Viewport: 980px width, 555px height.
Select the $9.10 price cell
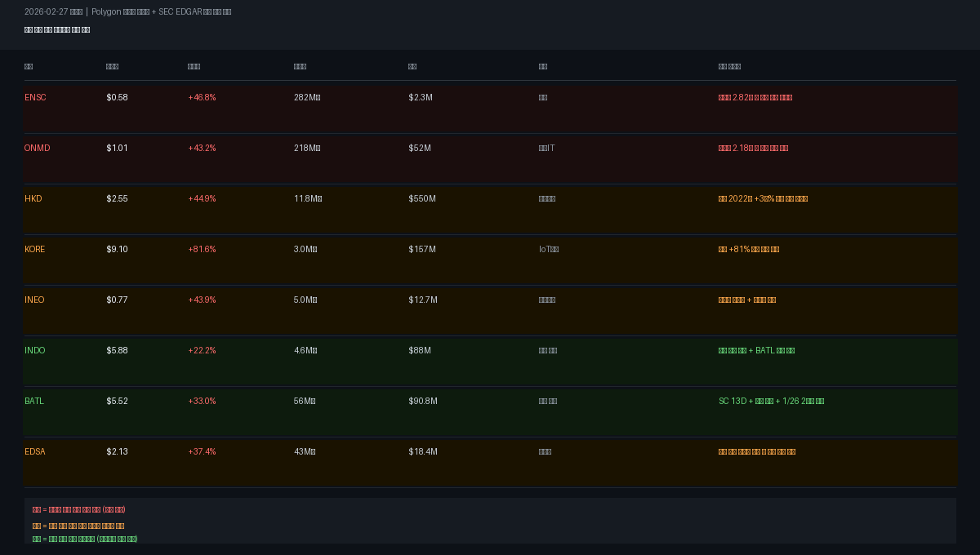coord(117,249)
